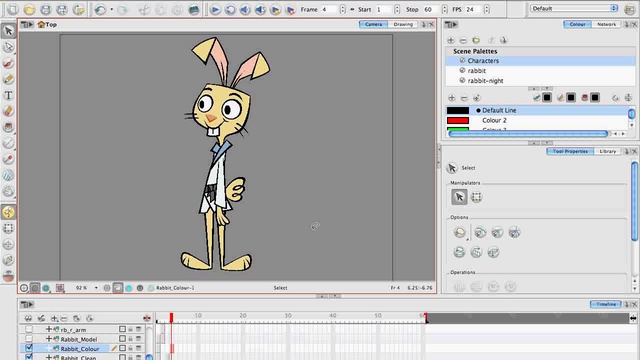640x360 pixels.
Task: Toggle the Loop playback button
Action: click(x=230, y=9)
